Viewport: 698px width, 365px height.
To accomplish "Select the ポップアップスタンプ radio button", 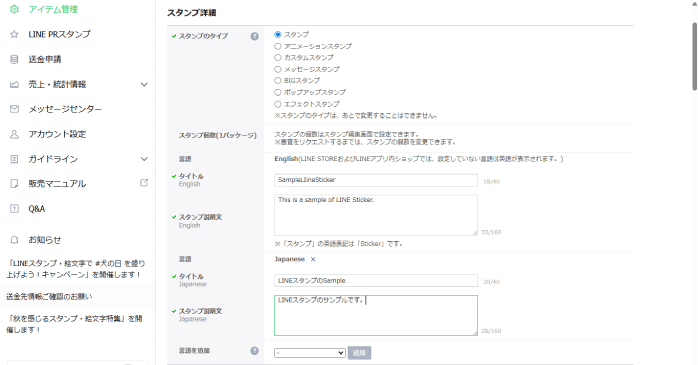I will [x=278, y=92].
